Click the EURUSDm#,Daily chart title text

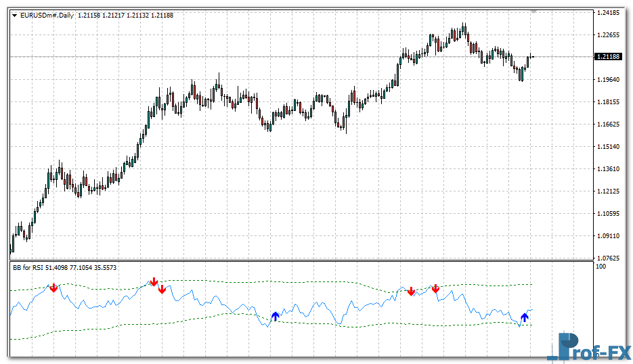(47, 15)
